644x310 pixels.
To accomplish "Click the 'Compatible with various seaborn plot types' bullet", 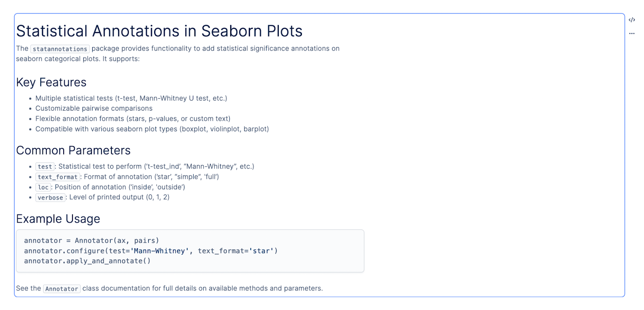I will (x=152, y=129).
